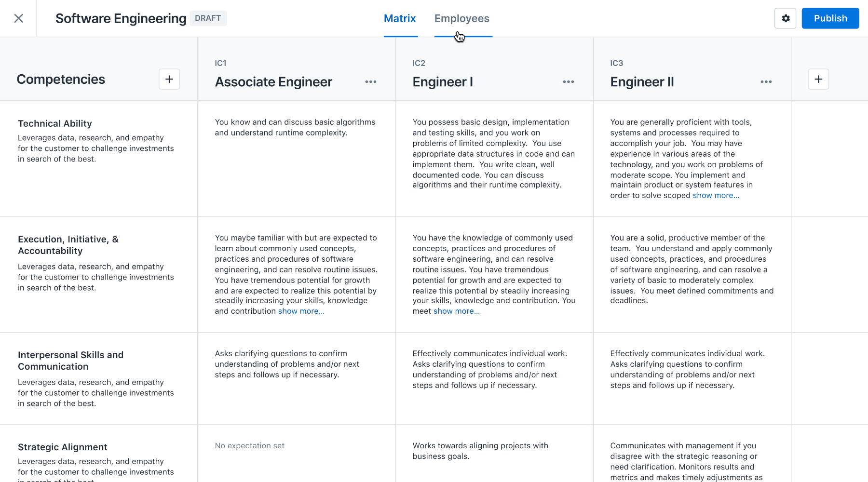The height and width of the screenshot is (482, 868).
Task: Switch to the Employees tab
Action: tap(461, 18)
